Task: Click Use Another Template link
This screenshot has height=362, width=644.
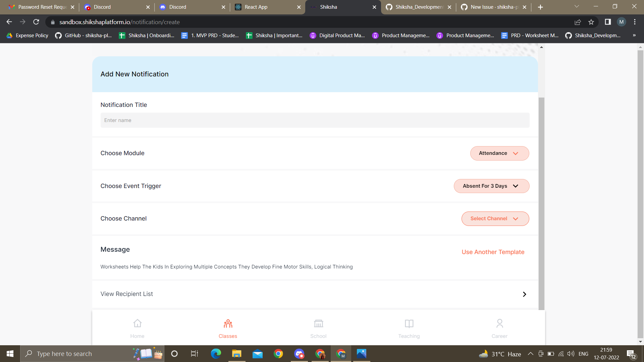Action: click(493, 252)
